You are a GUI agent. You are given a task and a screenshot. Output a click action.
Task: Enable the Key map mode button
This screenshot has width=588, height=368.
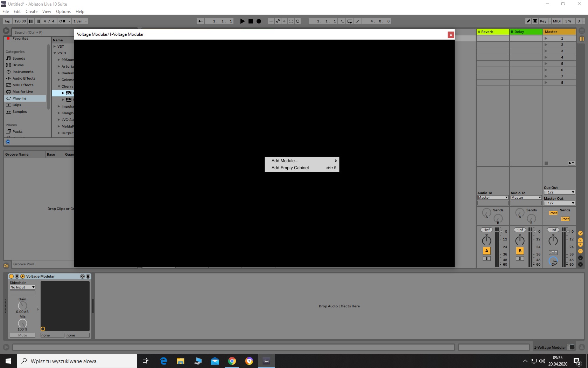point(543,21)
